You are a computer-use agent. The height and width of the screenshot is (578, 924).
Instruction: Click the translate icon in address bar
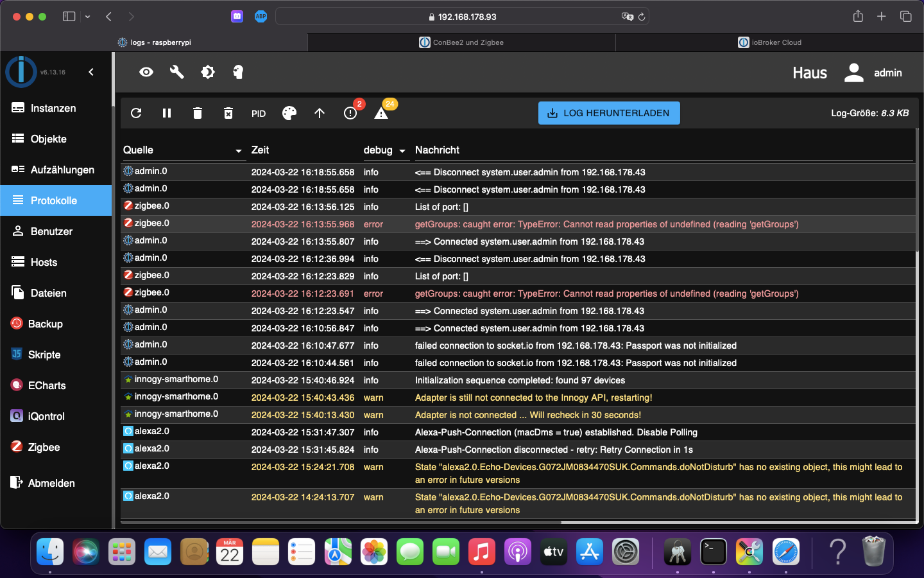pyautogui.click(x=627, y=17)
